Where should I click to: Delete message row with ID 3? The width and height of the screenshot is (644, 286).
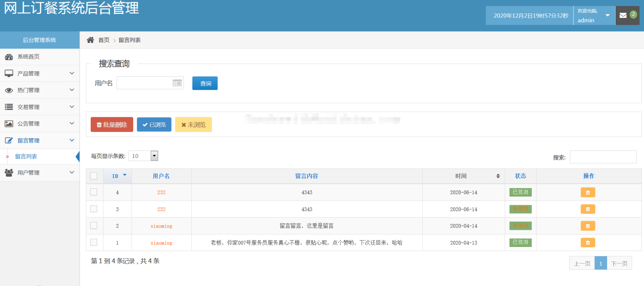pyautogui.click(x=588, y=209)
